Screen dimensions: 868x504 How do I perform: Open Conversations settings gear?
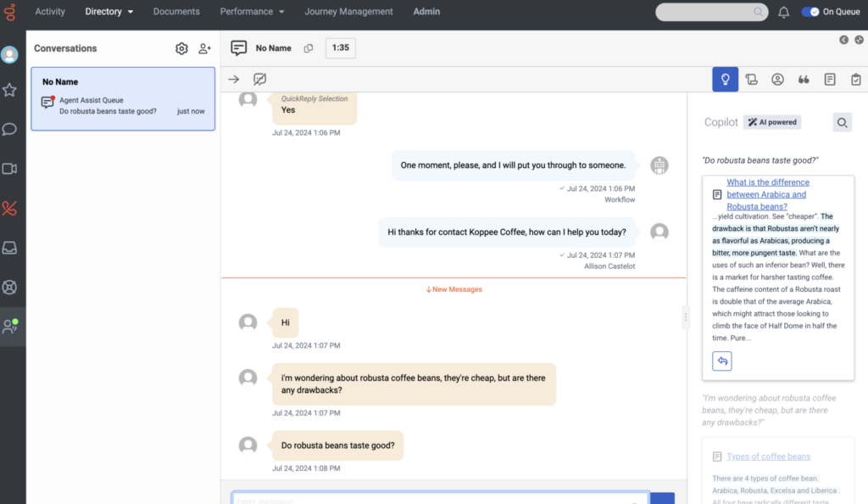coord(181,48)
